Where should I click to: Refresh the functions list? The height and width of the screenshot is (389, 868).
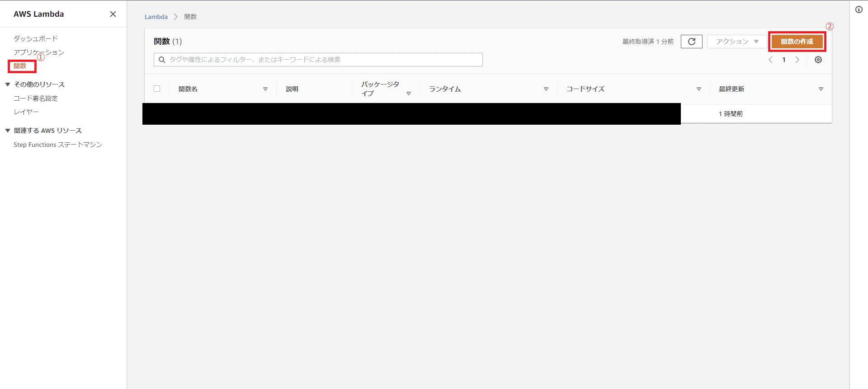coord(691,42)
